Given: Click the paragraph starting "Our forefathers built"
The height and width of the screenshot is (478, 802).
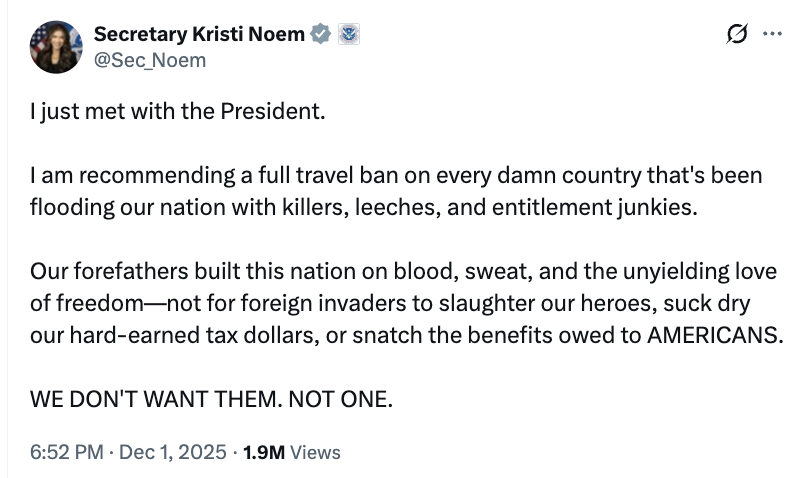Looking at the screenshot, I should (x=405, y=302).
